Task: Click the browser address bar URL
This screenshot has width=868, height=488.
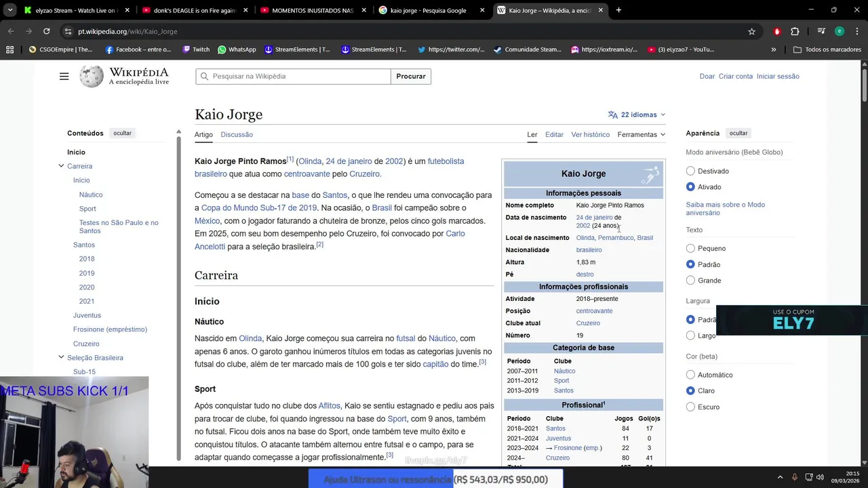Action: tap(127, 31)
